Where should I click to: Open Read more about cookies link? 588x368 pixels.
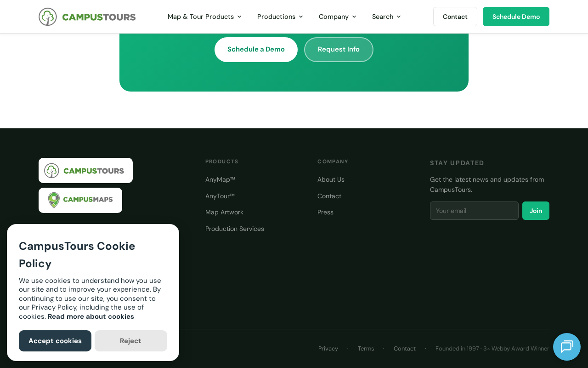(91, 316)
